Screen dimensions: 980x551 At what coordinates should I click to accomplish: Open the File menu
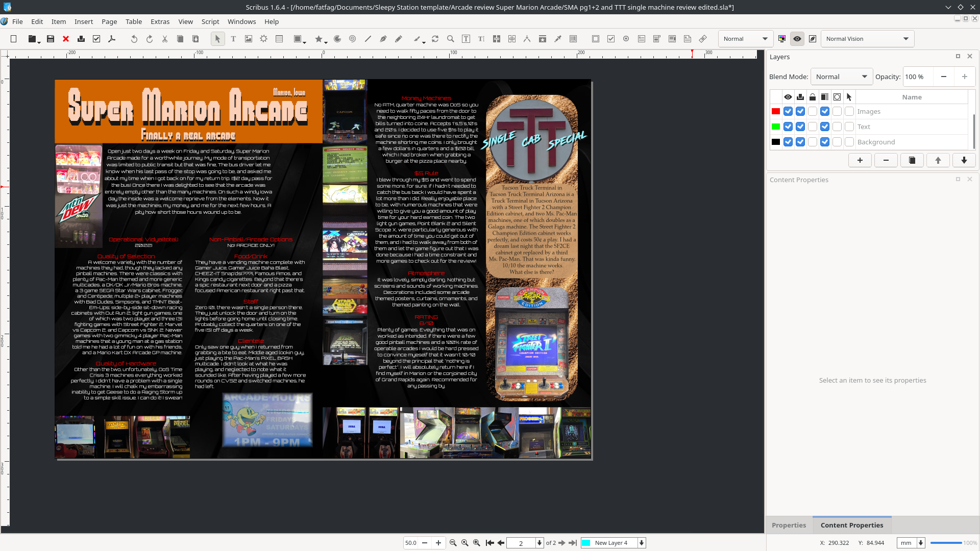(x=17, y=21)
